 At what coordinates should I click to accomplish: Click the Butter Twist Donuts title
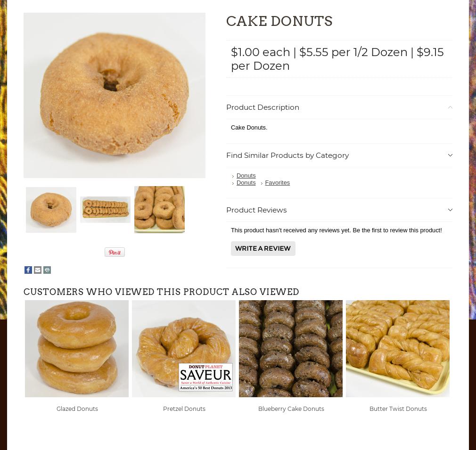398,409
